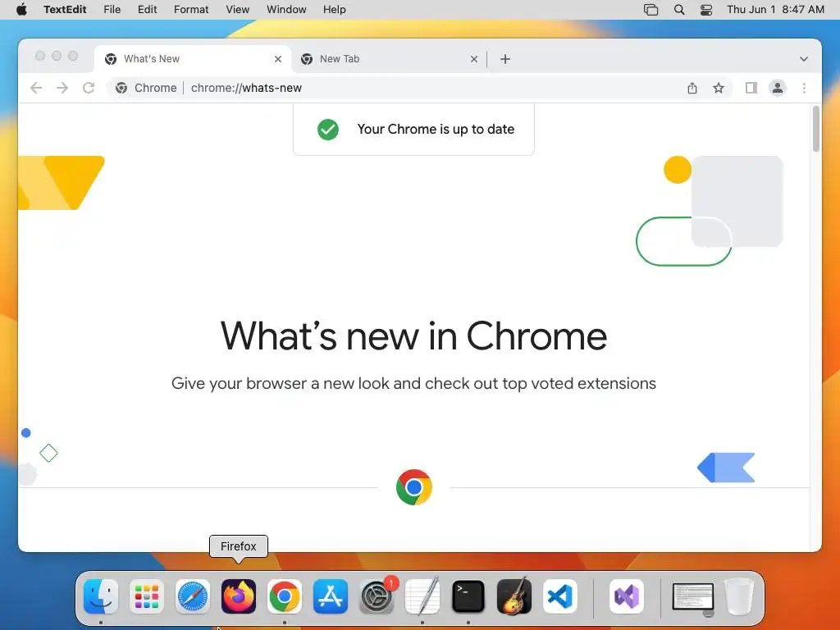
Task: Open the Edit menu
Action: [x=148, y=10]
